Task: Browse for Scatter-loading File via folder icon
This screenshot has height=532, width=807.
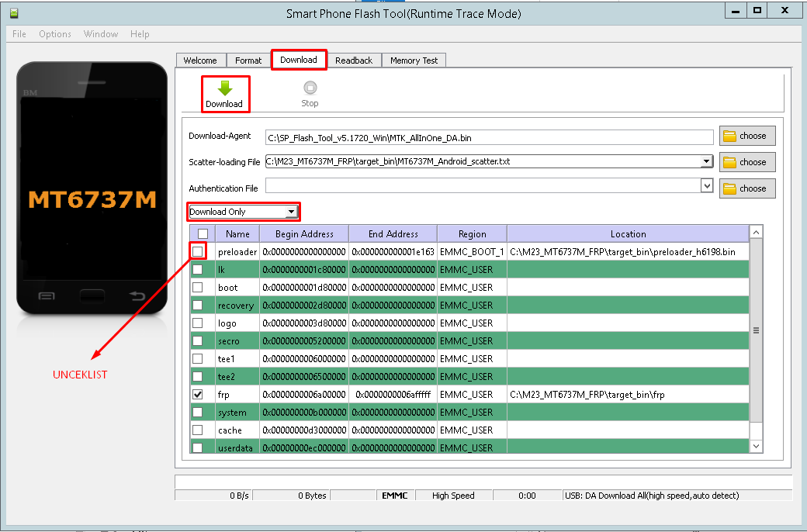Action: tap(746, 162)
